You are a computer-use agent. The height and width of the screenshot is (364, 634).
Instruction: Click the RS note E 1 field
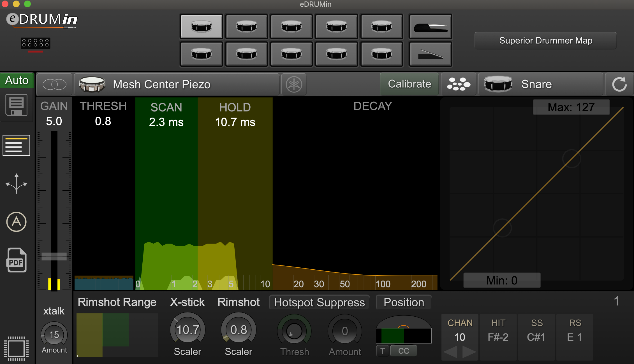pyautogui.click(x=575, y=337)
